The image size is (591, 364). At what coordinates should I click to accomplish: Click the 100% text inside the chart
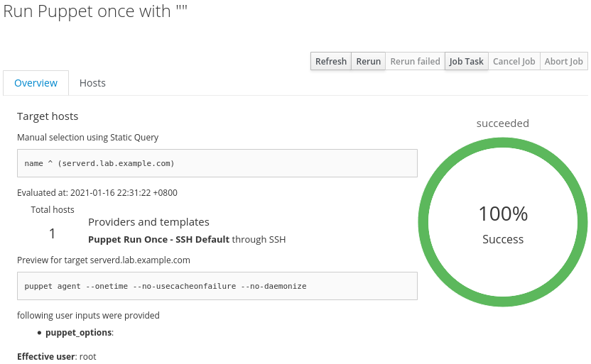[503, 214]
